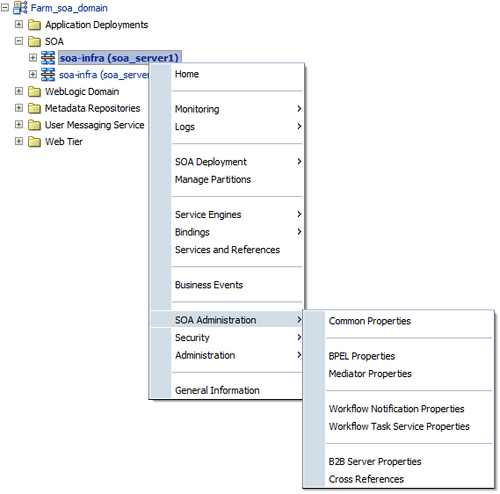Screen dimensions: 500x494
Task: Click the WebLogic Domain folder icon
Action: pos(34,92)
